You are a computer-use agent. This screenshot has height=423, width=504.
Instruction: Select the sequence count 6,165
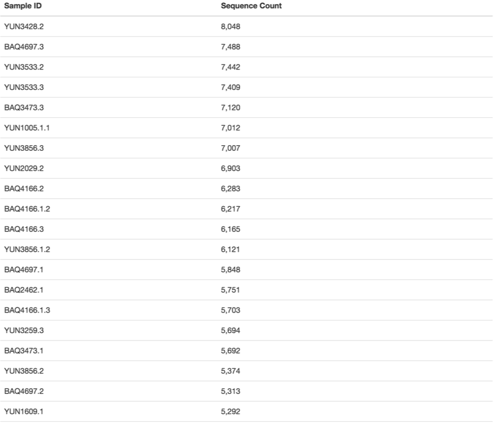coord(231,229)
